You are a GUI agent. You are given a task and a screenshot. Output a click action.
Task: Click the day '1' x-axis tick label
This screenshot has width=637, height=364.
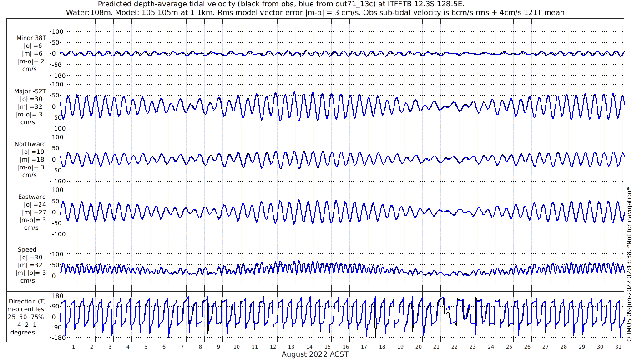(74, 346)
